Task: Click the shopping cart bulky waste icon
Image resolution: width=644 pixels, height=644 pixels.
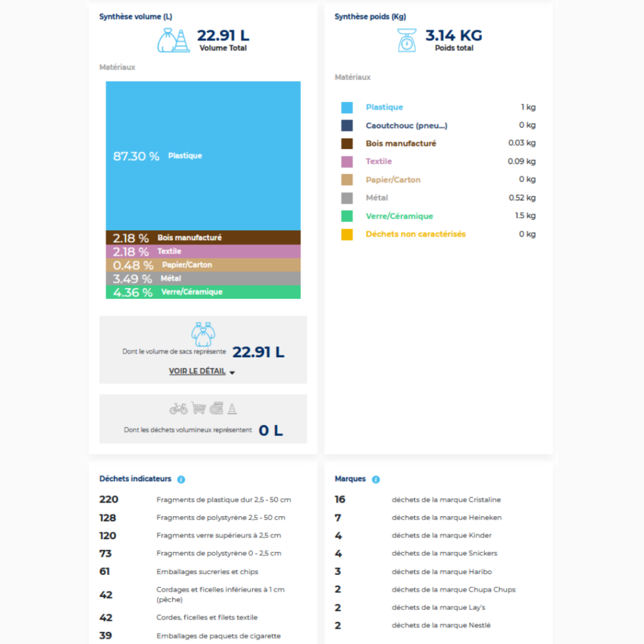Action: point(199,408)
